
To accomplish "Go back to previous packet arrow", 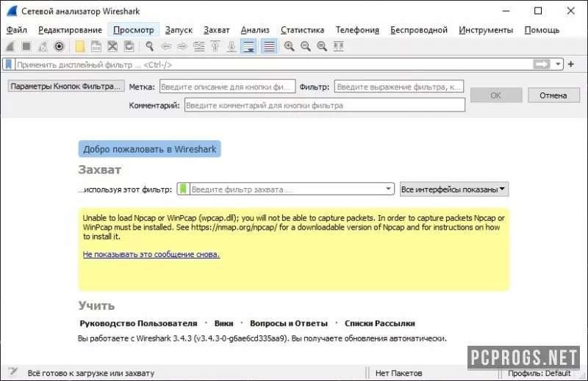I will point(166,46).
